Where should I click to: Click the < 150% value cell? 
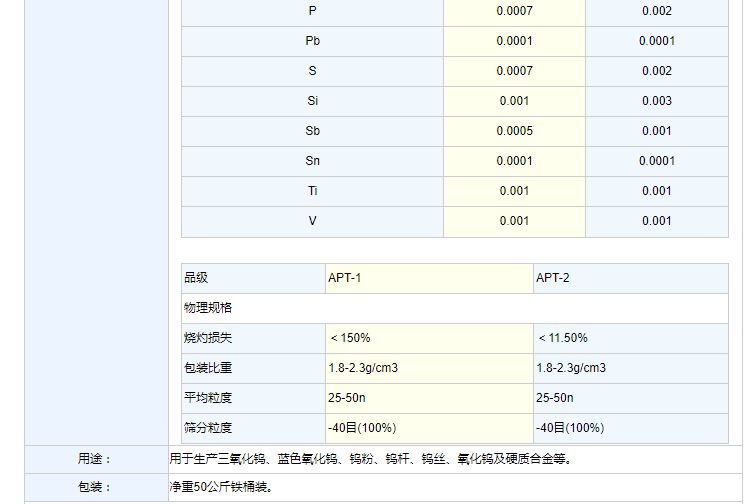click(x=350, y=338)
